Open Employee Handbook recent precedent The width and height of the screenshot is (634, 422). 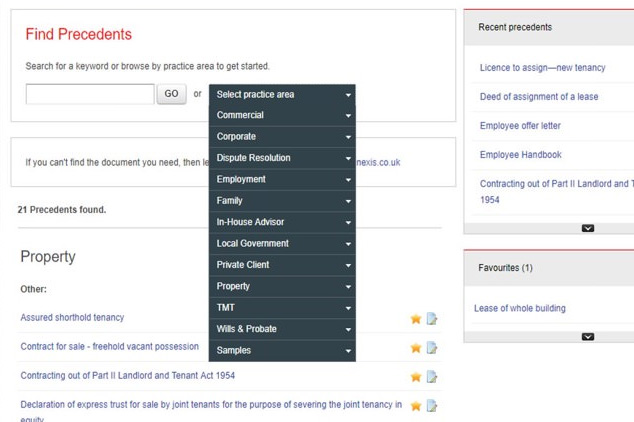(520, 155)
